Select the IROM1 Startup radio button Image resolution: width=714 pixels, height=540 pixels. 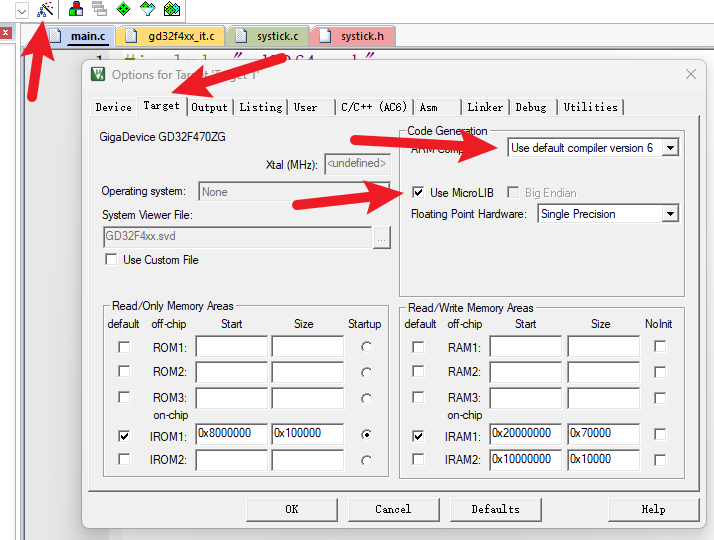pos(367,434)
